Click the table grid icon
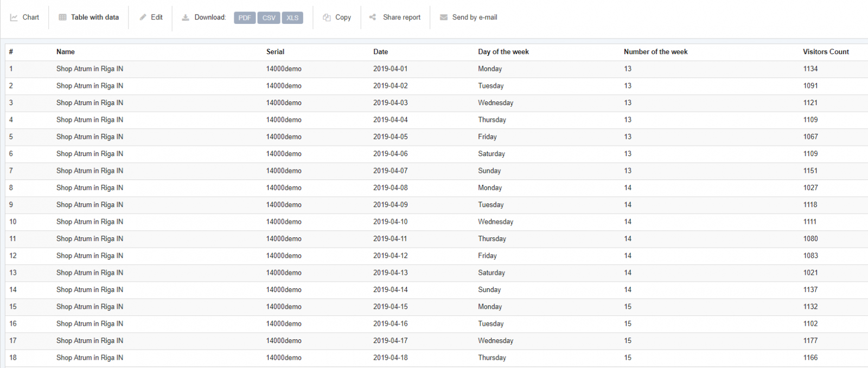Viewport: 868px width, 368px height. pos(62,17)
